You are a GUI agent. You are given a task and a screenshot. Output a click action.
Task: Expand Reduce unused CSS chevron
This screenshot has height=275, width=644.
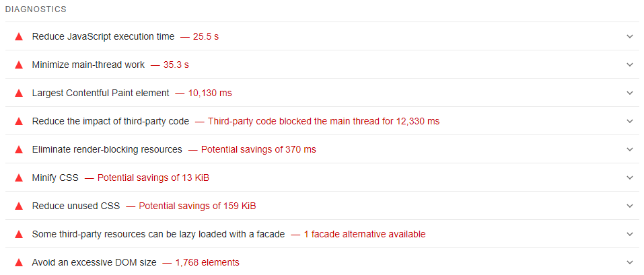630,206
